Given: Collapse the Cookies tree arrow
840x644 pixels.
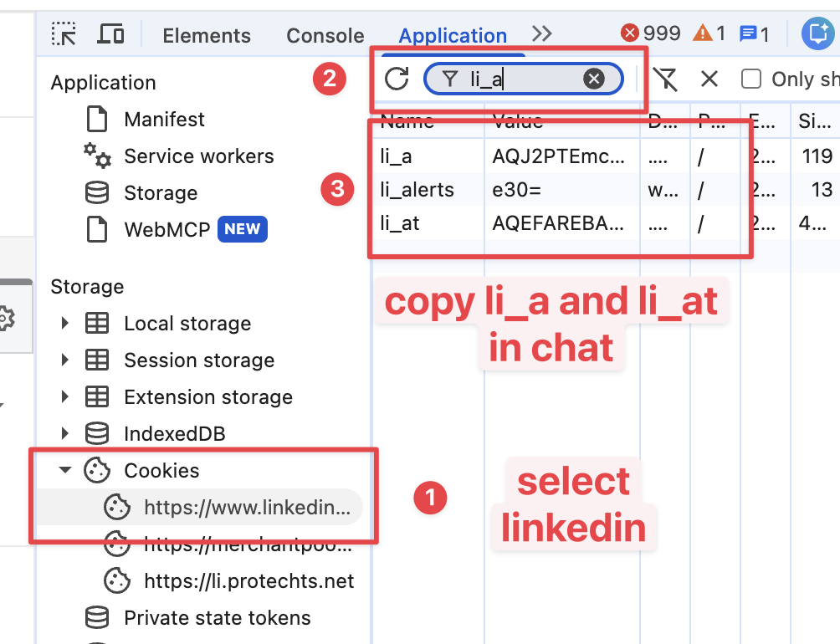Looking at the screenshot, I should coord(64,470).
